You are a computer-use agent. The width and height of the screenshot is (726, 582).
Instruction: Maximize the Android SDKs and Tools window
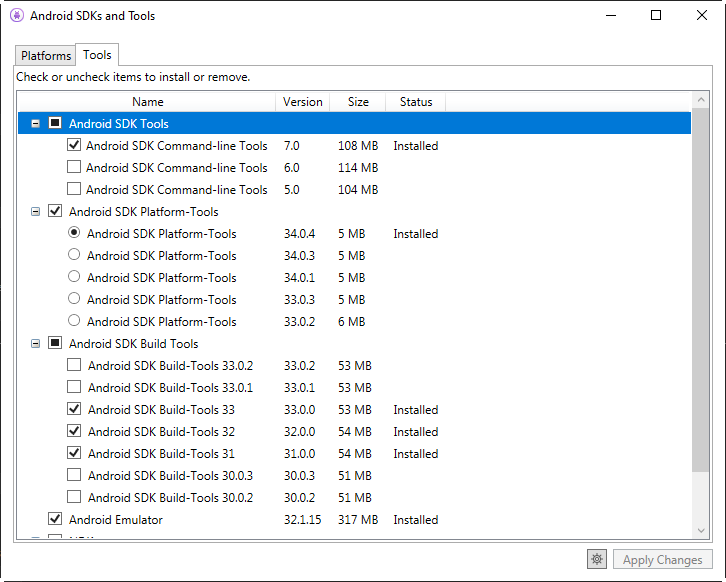pyautogui.click(x=656, y=15)
